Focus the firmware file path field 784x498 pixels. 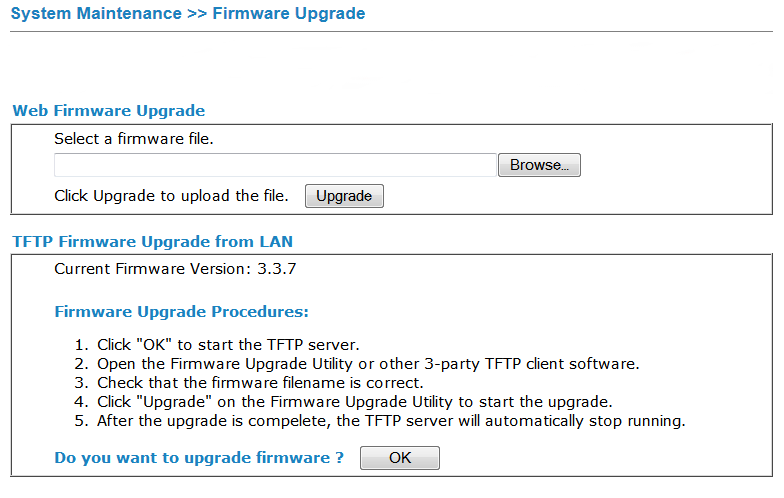coord(275,165)
